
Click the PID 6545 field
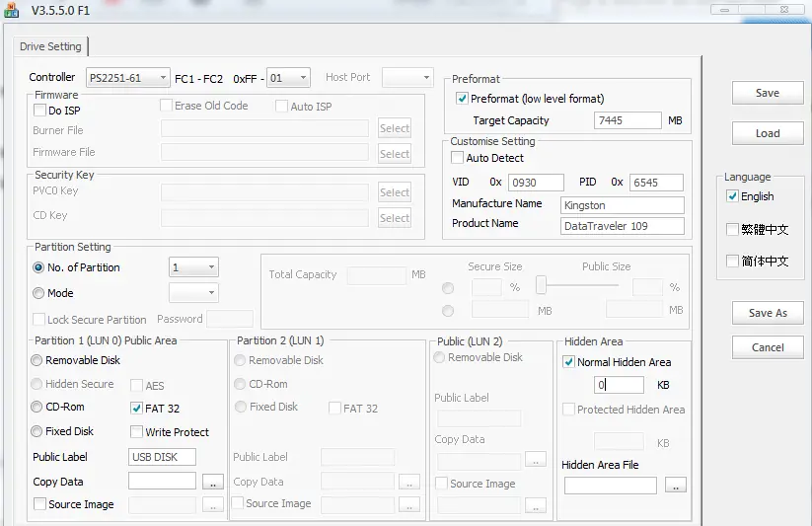click(x=656, y=183)
